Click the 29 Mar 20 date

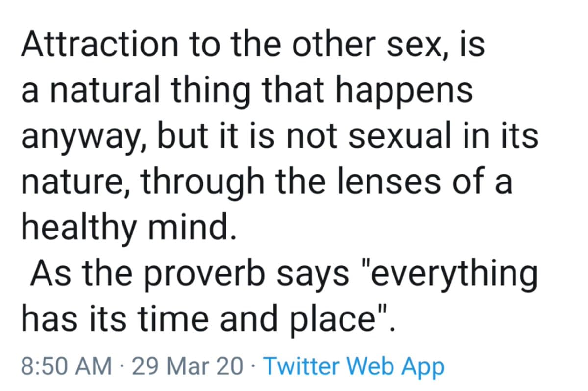(187, 366)
